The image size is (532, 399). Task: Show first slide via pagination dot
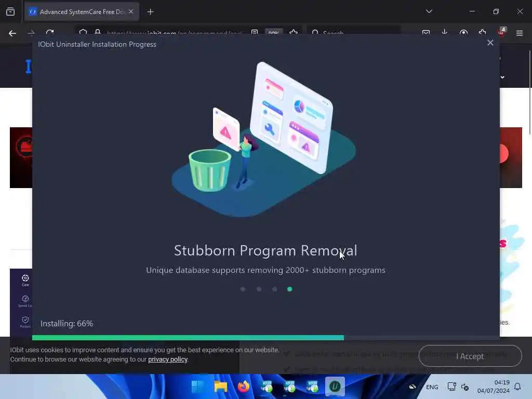point(243,289)
